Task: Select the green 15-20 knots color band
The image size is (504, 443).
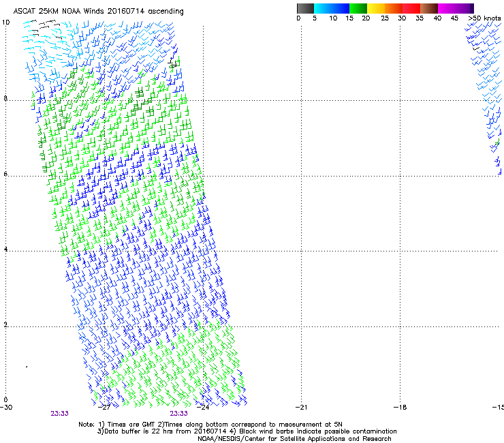Action: click(358, 8)
